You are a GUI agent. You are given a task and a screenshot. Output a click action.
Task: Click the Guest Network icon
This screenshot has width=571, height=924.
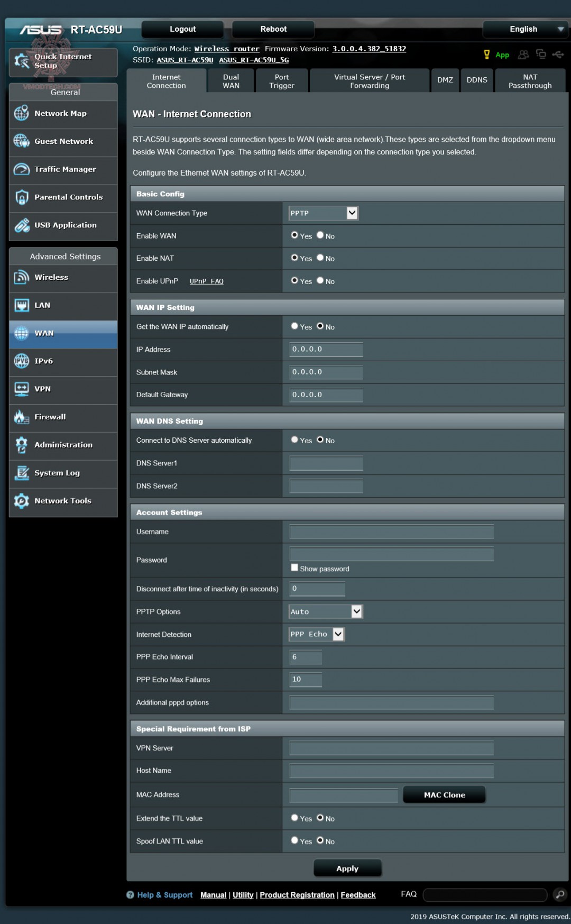point(22,141)
